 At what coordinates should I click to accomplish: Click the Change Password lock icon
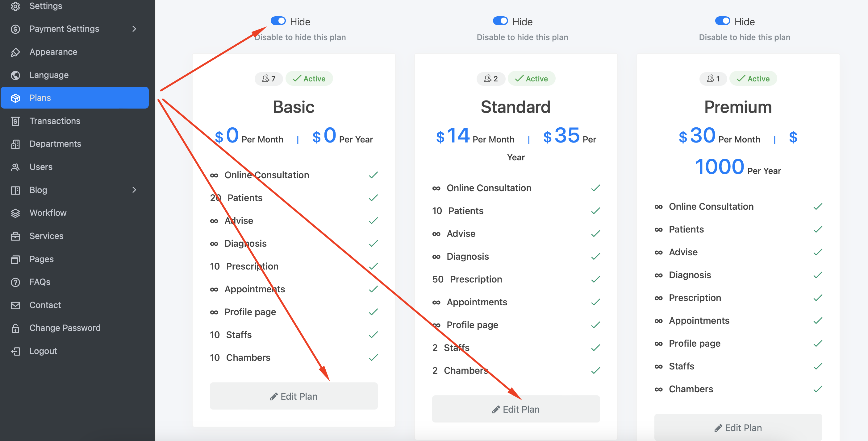(x=15, y=328)
